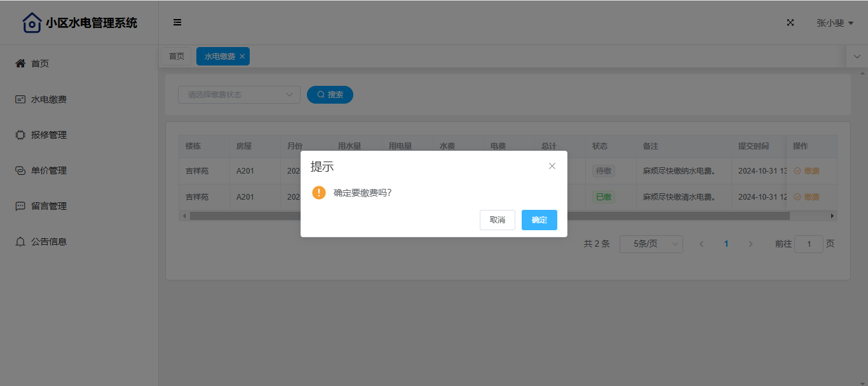868x386 pixels.
Task: Close the 提示 dialog with X
Action: point(552,166)
